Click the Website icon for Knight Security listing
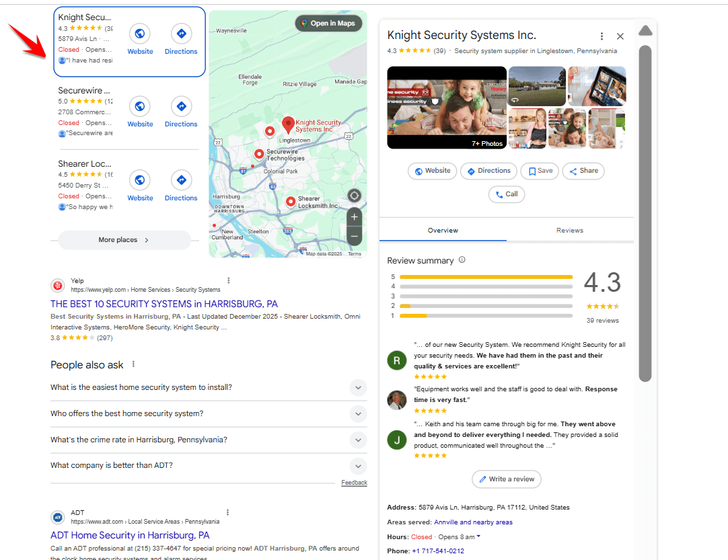The image size is (728, 560). [x=140, y=33]
